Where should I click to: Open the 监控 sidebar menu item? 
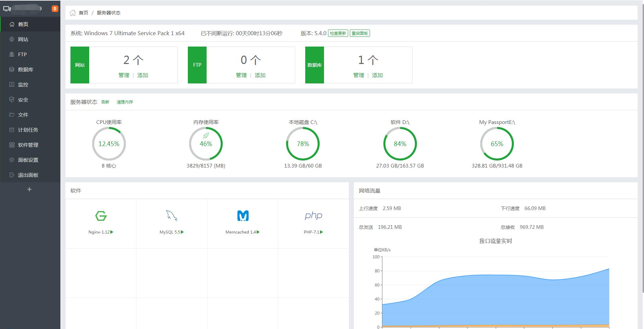pos(30,84)
